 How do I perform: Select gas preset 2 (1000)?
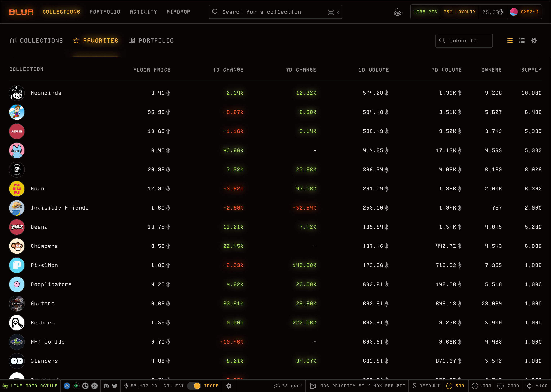[482, 386]
